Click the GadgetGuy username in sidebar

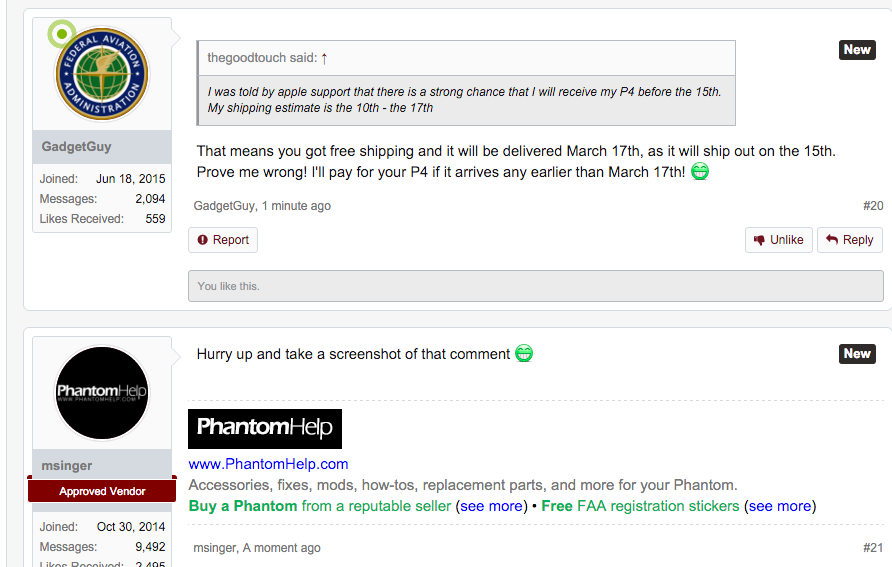click(x=76, y=147)
